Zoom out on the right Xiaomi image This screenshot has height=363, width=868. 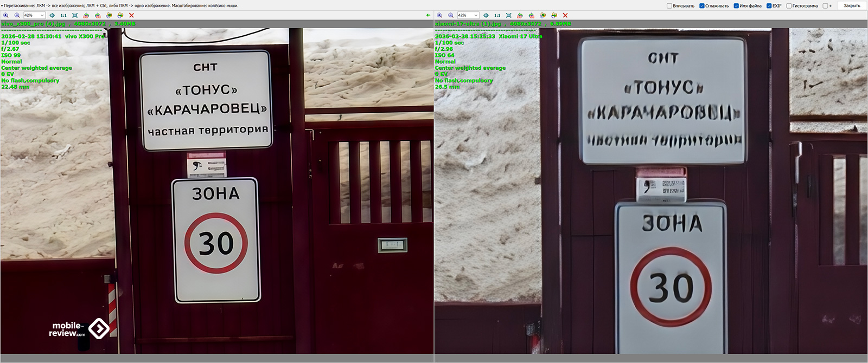point(450,15)
